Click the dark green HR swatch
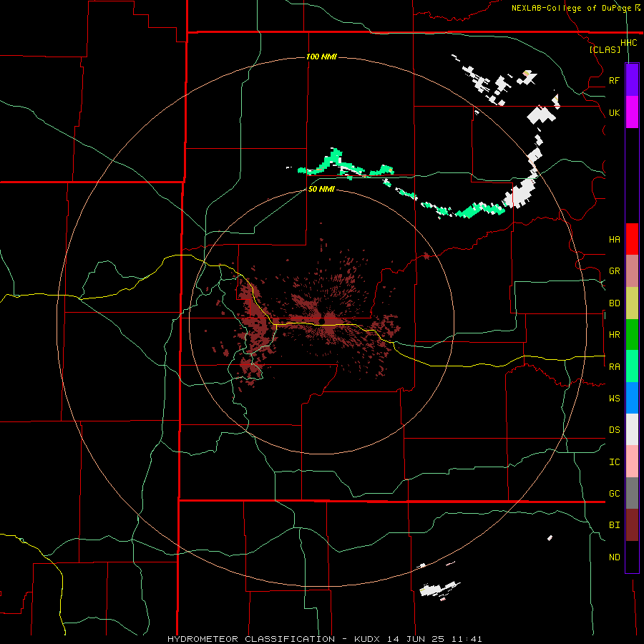The width and height of the screenshot is (644, 644). (632, 335)
